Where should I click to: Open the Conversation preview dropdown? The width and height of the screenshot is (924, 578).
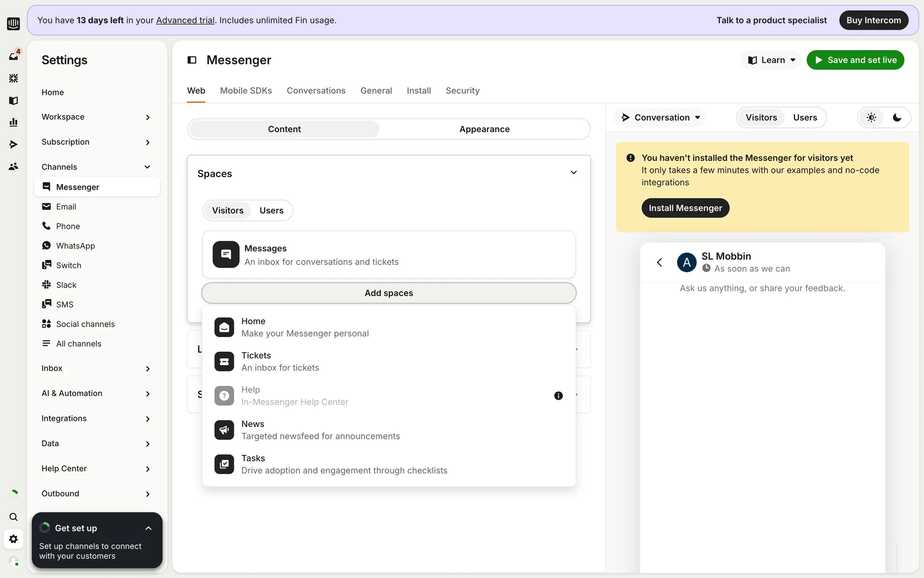[x=661, y=118]
